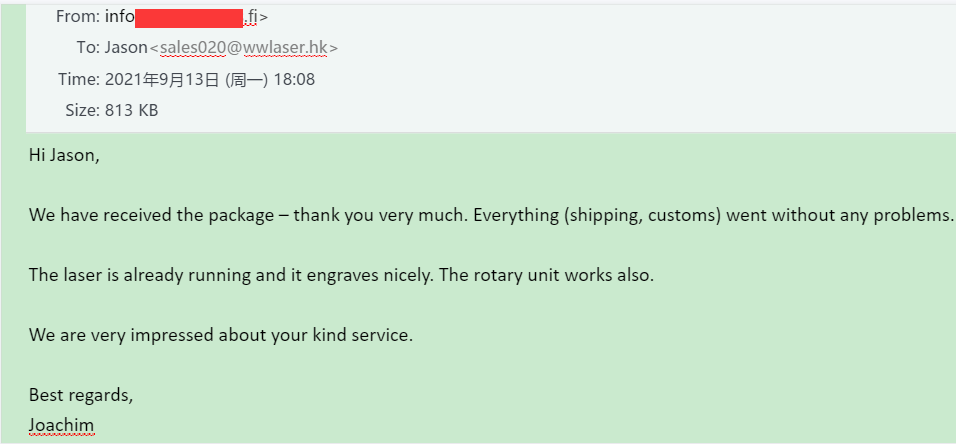The image size is (956, 444).
Task: Click the 'Best regards,' closing line
Action: [x=81, y=395]
